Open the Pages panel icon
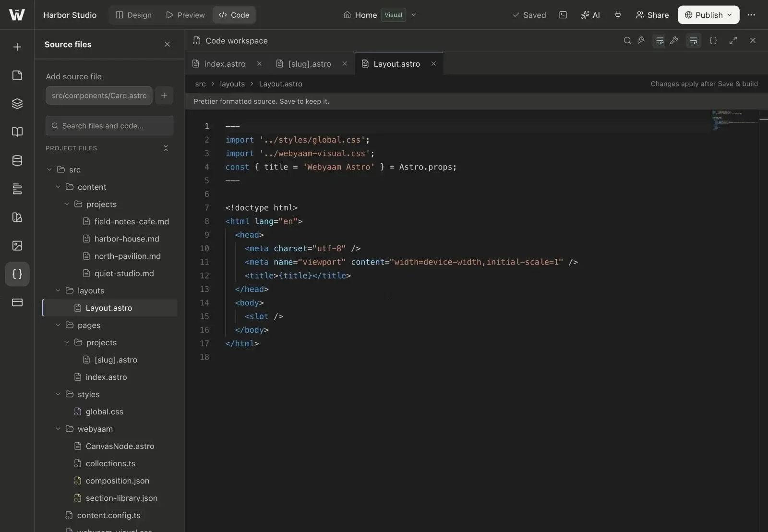 click(x=17, y=75)
